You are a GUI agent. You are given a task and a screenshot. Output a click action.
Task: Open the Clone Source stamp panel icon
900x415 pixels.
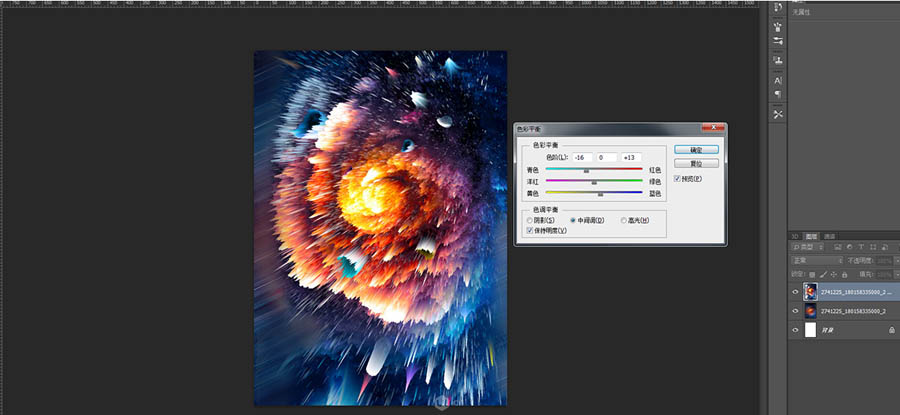pyautogui.click(x=778, y=60)
